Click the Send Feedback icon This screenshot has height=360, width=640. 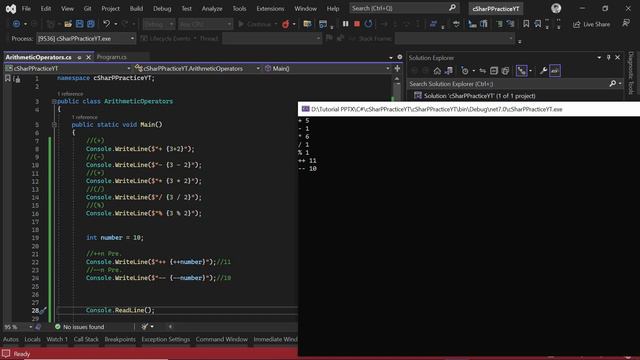coord(626,24)
